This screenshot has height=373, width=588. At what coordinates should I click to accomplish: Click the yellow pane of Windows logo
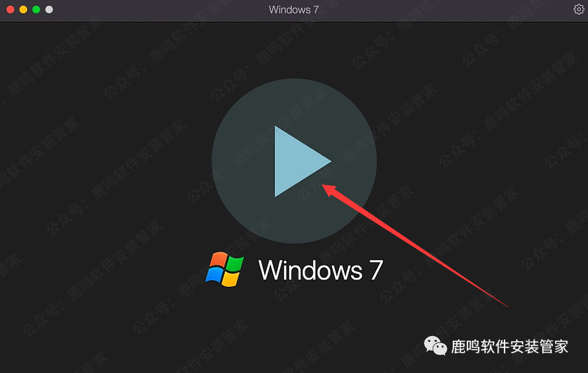[x=230, y=279]
